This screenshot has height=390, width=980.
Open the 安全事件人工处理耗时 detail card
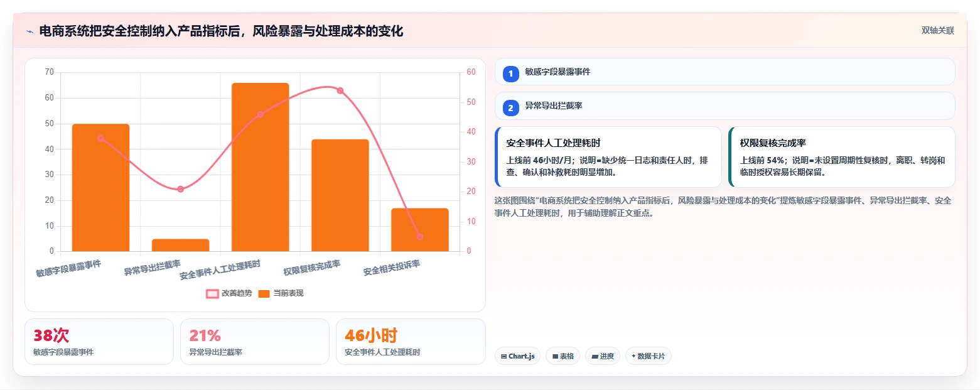click(x=608, y=157)
